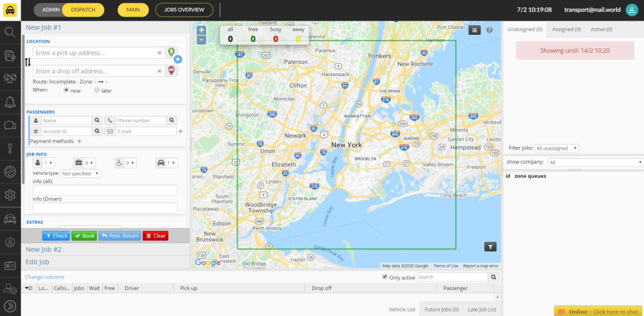Switch to the Future Jobs (0) tab
The width and height of the screenshot is (644, 316).
click(x=442, y=310)
